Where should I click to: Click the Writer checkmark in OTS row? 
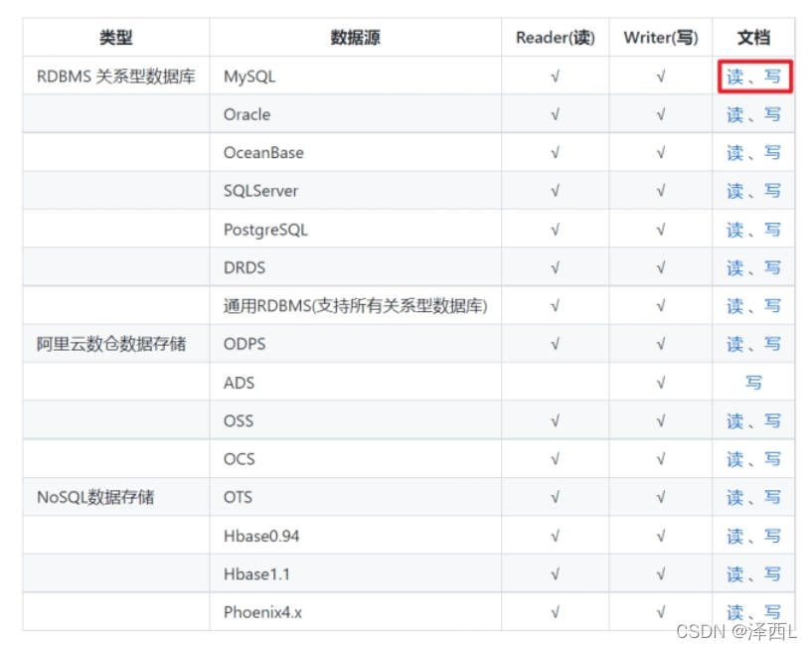[661, 497]
